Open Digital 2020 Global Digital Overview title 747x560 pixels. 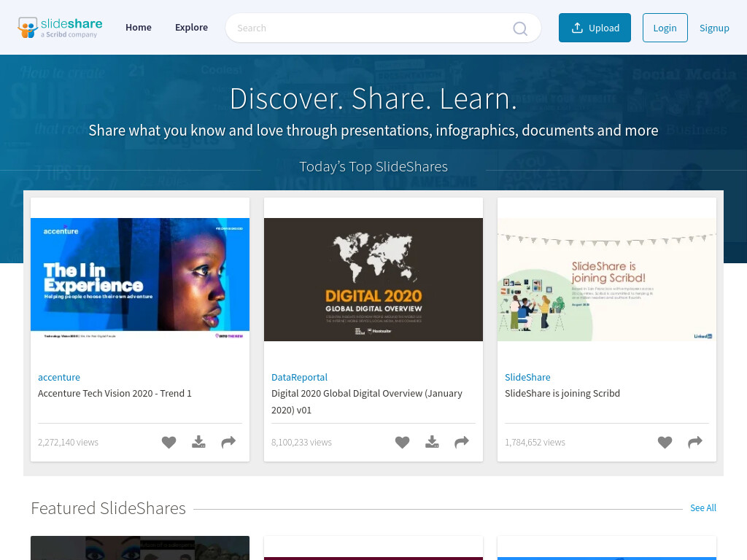367,402
